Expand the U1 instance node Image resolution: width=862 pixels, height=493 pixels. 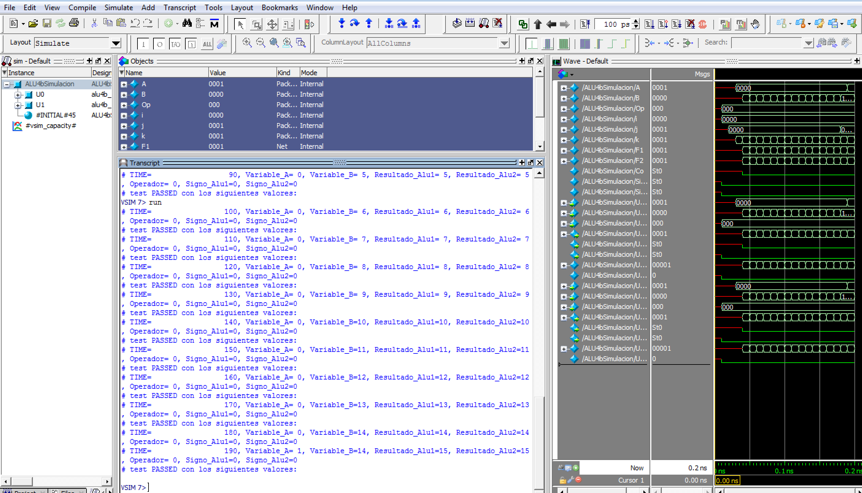[x=18, y=105]
